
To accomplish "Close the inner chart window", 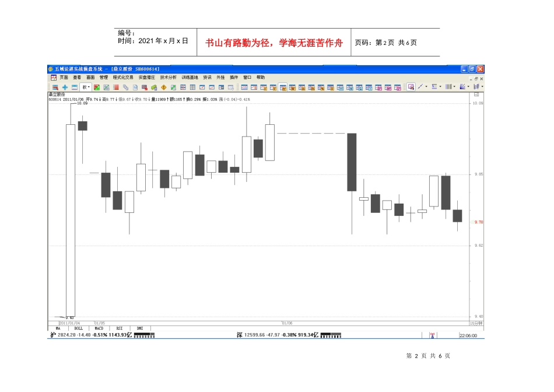I will click(481, 79).
